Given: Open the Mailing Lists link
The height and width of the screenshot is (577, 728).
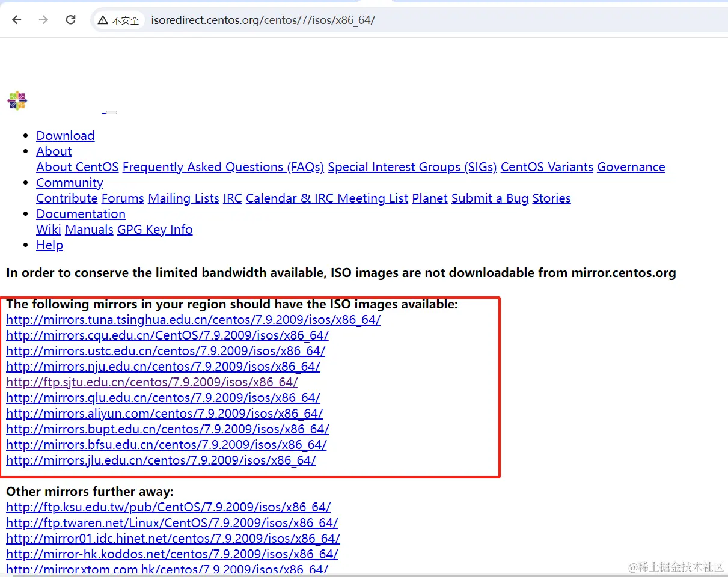Looking at the screenshot, I should pyautogui.click(x=183, y=198).
